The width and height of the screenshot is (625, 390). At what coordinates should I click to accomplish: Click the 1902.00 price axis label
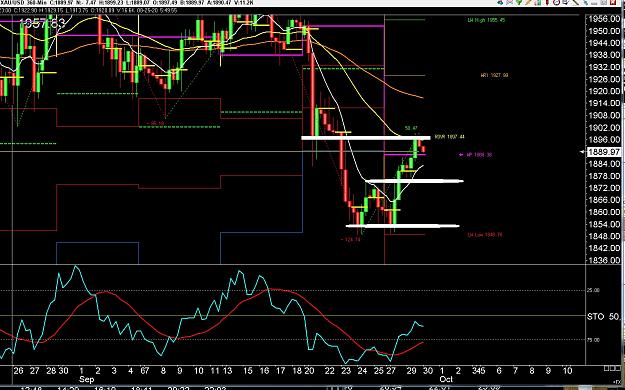click(x=604, y=128)
